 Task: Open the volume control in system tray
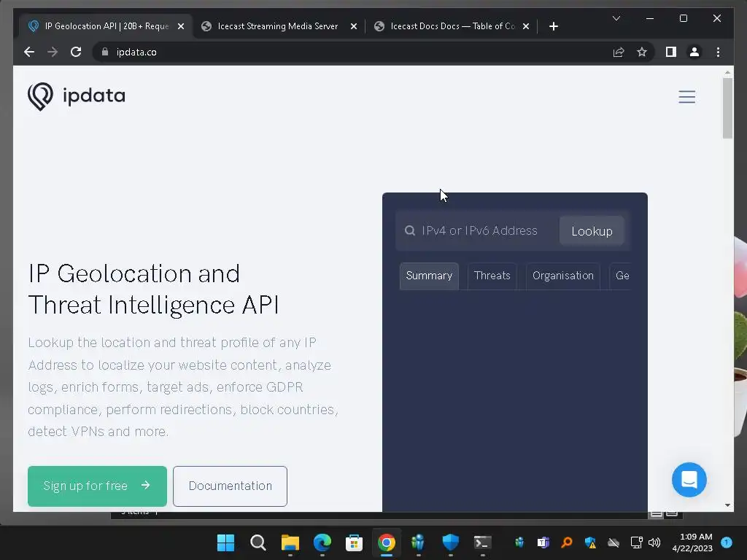pos(654,542)
